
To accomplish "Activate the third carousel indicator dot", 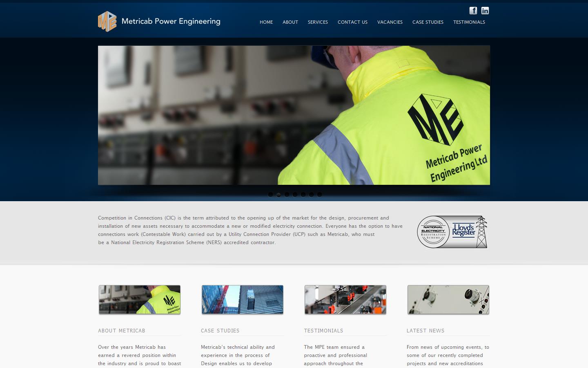I will [287, 195].
